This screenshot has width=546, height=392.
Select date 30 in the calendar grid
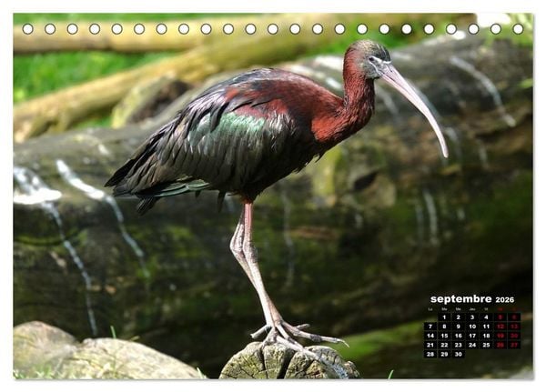(459, 354)
